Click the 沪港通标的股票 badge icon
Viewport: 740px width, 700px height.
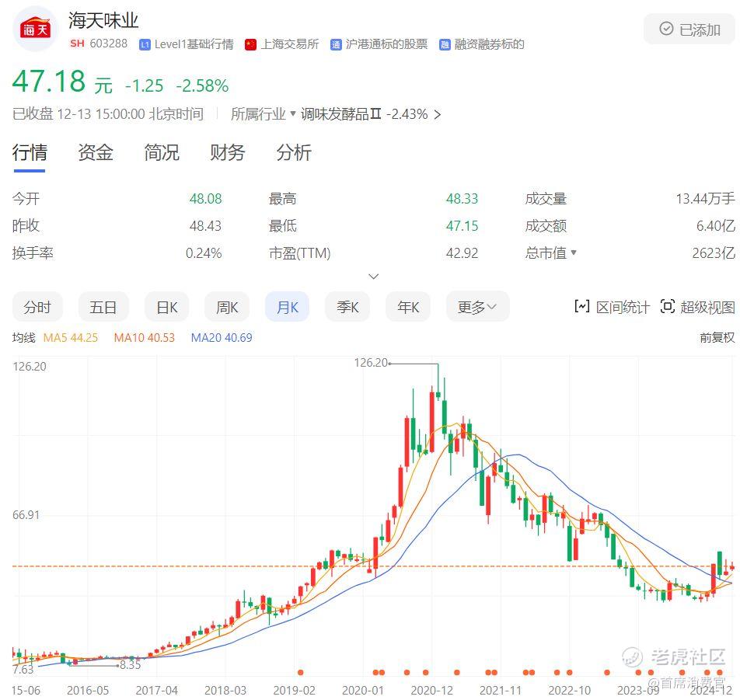pyautogui.click(x=336, y=45)
